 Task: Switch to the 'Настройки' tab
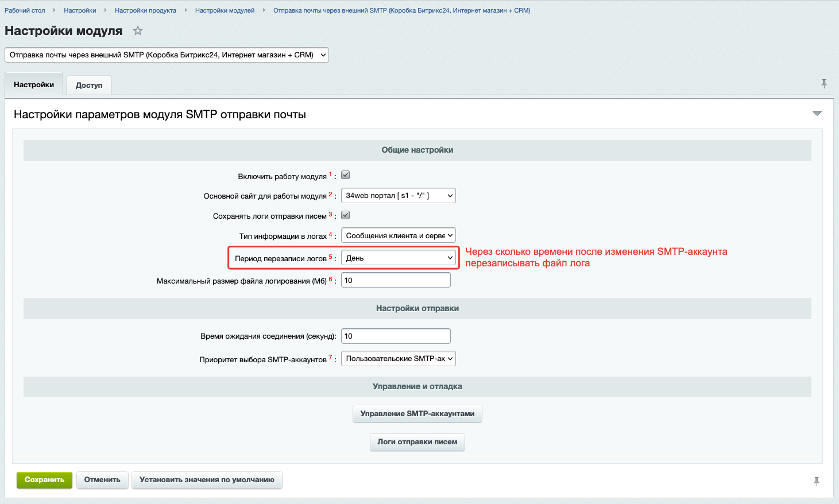[34, 84]
